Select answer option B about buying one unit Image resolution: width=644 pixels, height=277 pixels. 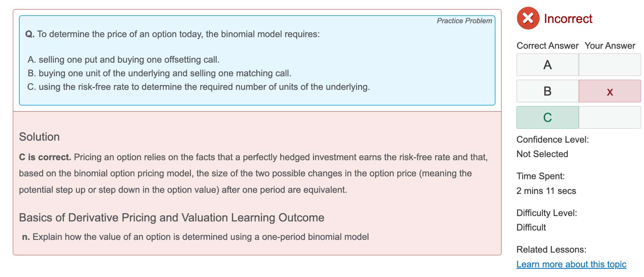tap(159, 73)
